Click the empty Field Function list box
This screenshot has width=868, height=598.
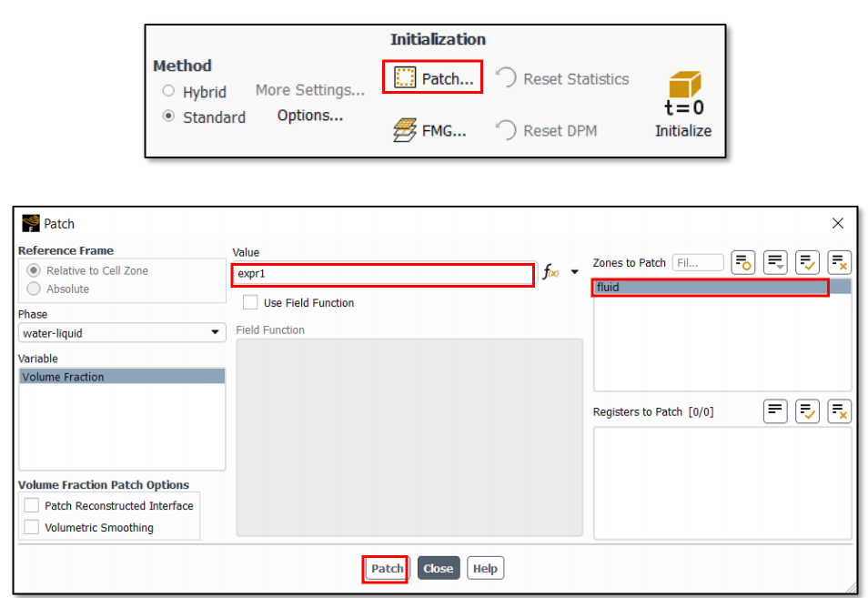[409, 438]
